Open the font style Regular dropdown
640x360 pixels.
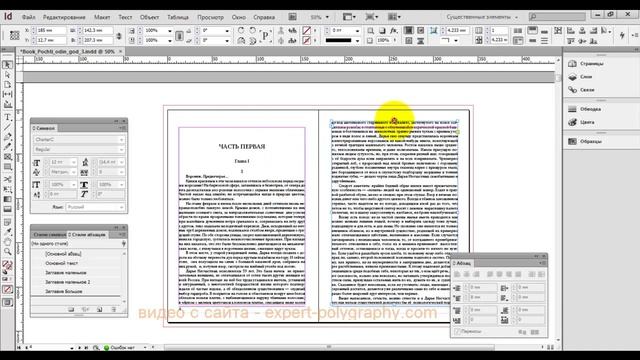[x=121, y=150]
